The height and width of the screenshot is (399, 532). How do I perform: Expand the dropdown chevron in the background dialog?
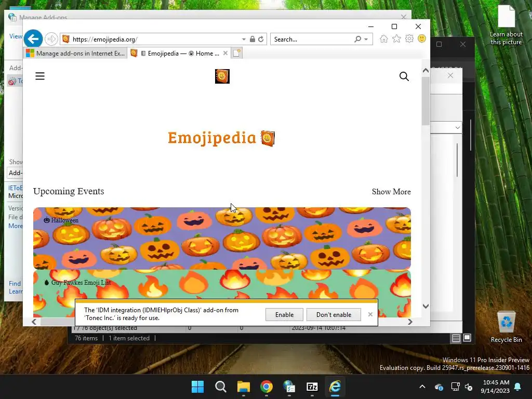pos(457,128)
